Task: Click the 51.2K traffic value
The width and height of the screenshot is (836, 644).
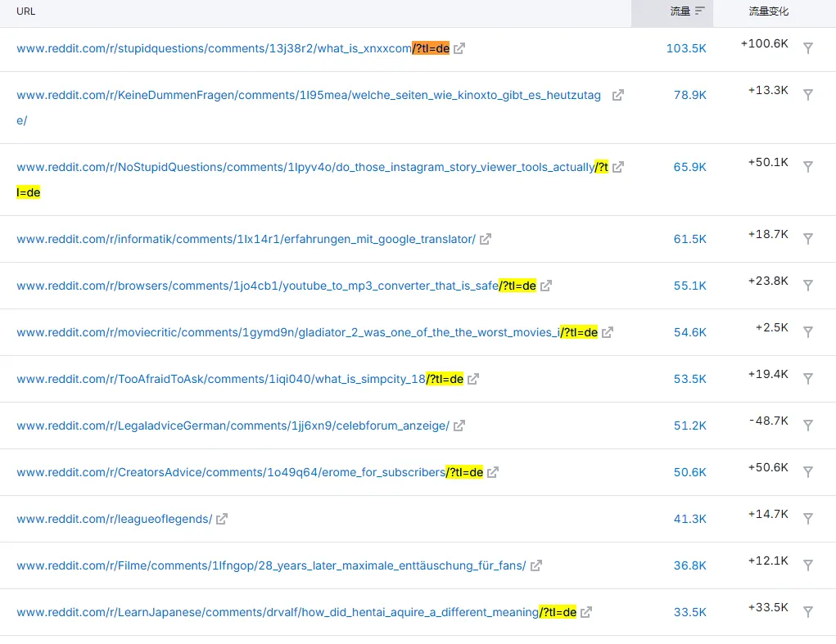Action: (x=690, y=426)
